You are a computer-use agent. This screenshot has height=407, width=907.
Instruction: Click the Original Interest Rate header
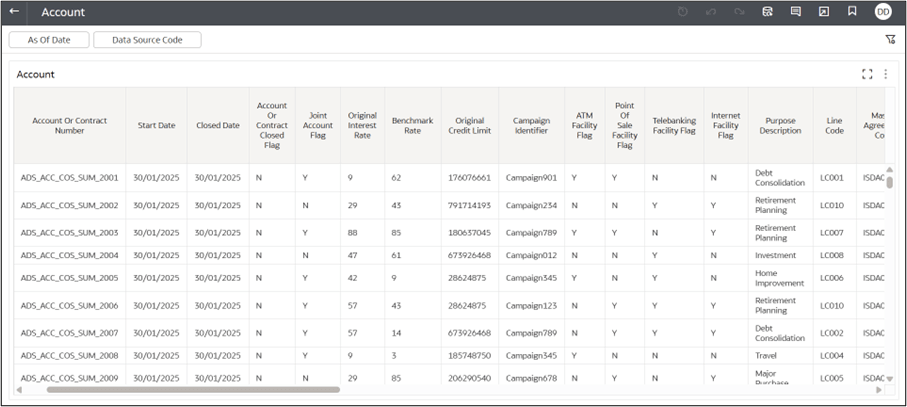click(x=363, y=125)
